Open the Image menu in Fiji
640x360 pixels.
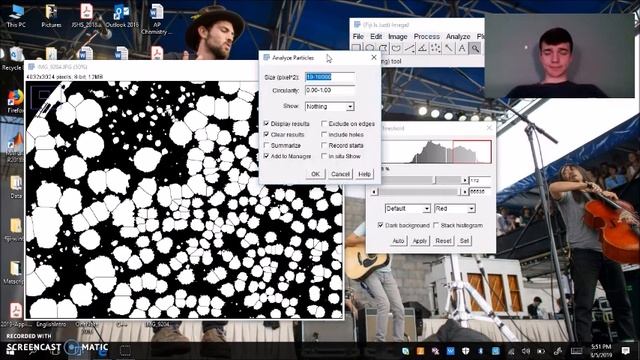(398, 36)
